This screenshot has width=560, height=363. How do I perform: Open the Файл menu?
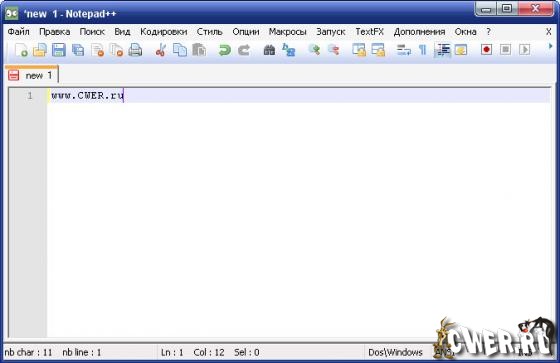19,32
